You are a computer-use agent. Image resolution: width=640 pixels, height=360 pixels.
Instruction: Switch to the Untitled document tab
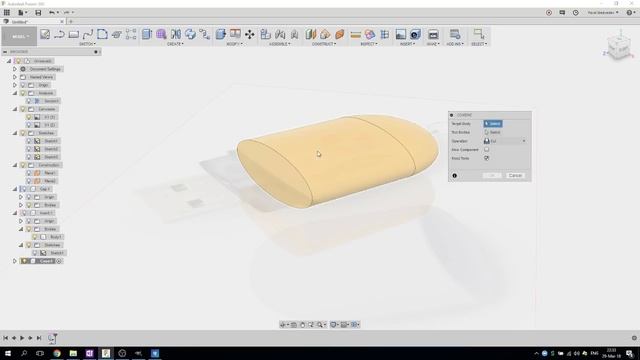[33, 21]
